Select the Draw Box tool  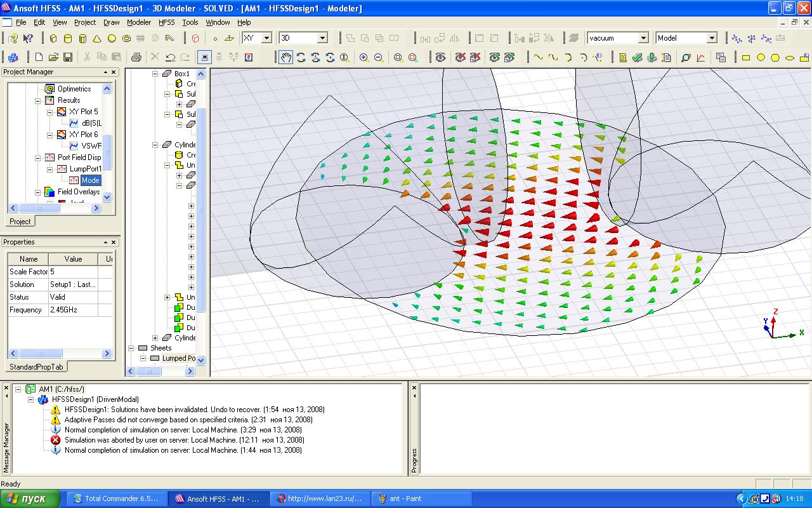53,38
